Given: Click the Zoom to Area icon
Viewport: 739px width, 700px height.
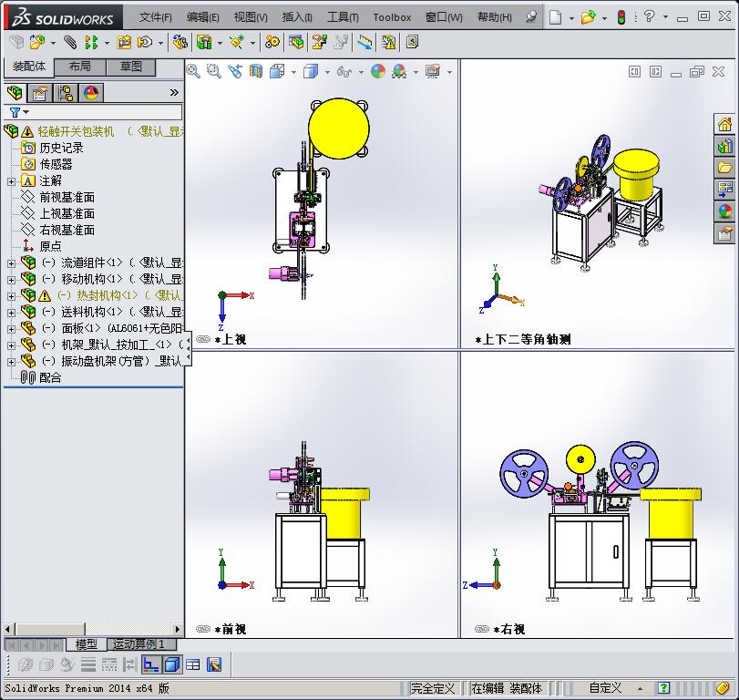Looking at the screenshot, I should (214, 72).
